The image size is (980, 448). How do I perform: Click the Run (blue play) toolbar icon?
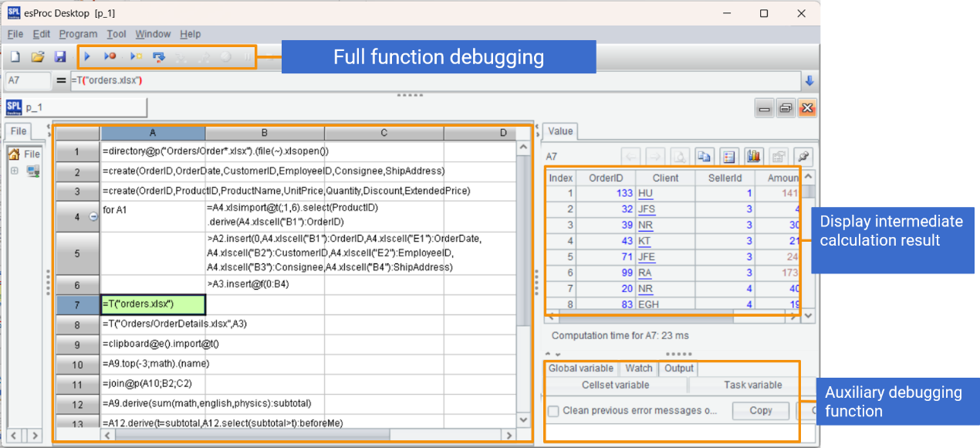tap(87, 56)
